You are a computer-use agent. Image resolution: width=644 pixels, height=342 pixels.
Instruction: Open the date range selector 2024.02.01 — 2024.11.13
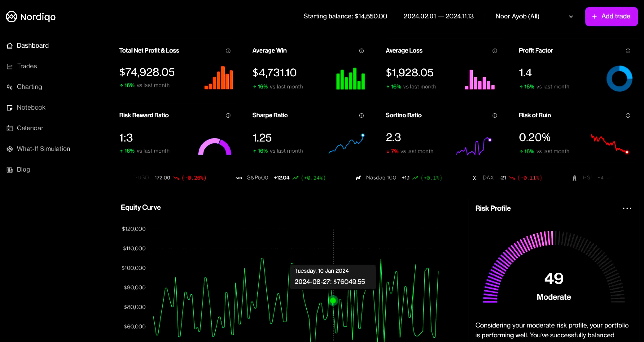tap(439, 16)
